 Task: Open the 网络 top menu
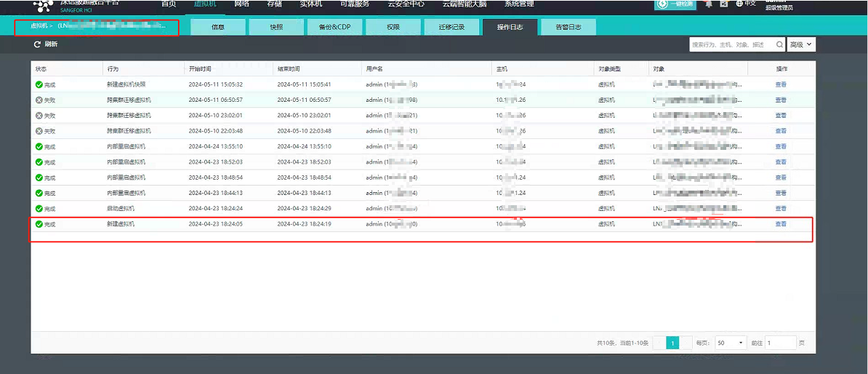point(242,4)
